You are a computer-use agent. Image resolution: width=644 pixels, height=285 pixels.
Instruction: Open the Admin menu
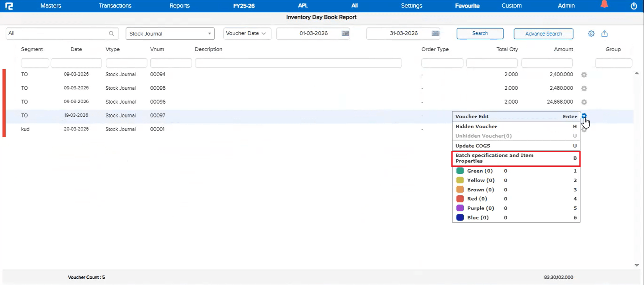point(566,6)
